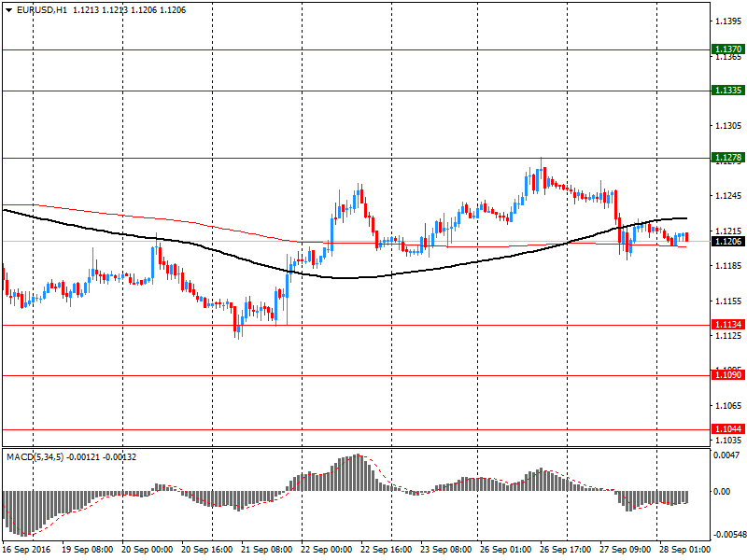Screen dimensions: 747x560
Task: Click the 0.0047 MACD scale value
Action: coord(726,455)
